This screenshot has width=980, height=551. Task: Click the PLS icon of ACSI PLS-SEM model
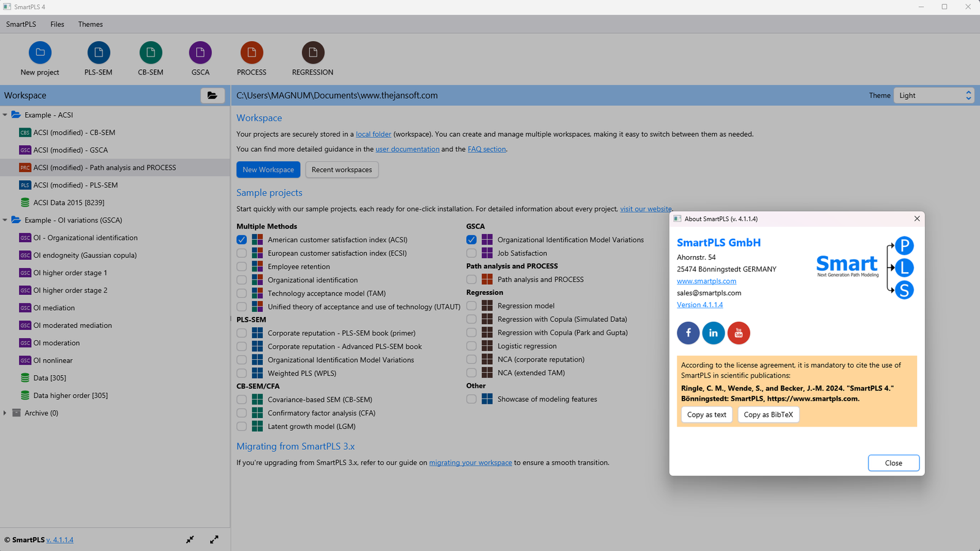pos(25,185)
